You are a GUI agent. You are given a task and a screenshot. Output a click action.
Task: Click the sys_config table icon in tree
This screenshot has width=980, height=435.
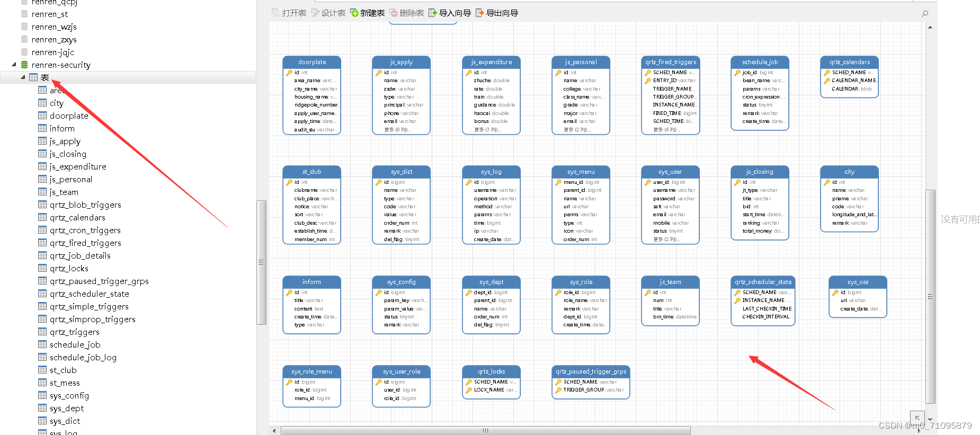click(42, 395)
